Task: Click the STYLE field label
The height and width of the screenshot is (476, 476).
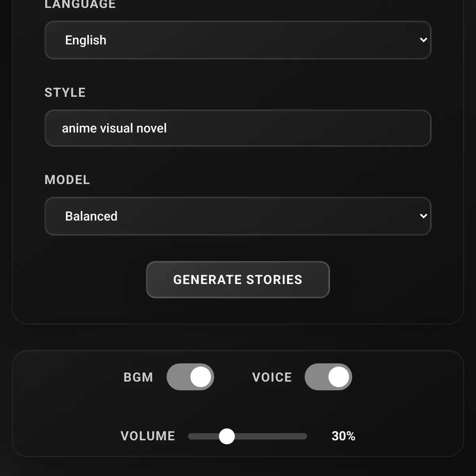Action: click(65, 92)
